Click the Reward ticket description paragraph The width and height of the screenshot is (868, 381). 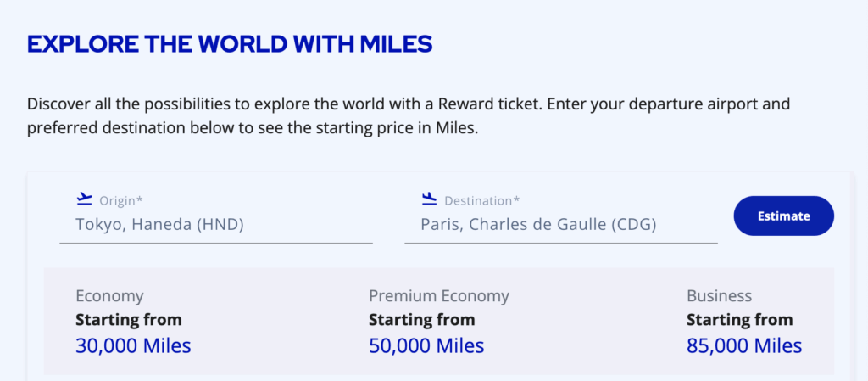click(x=409, y=118)
